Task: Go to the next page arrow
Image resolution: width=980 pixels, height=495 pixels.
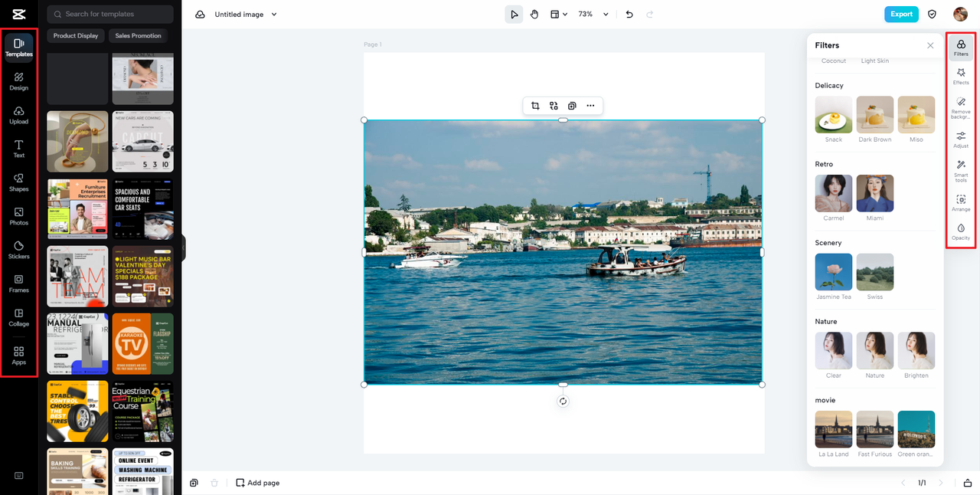Action: (941, 483)
